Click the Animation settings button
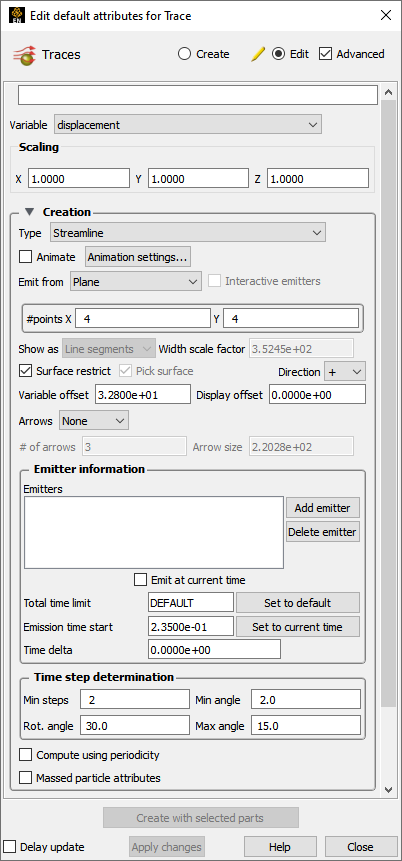Screen dimensions: 402x861 click(x=138, y=256)
